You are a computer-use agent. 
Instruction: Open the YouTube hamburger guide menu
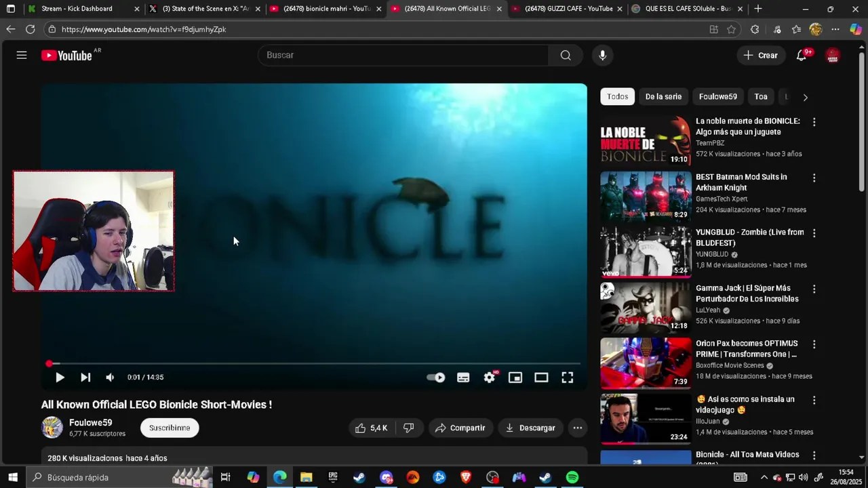coord(22,55)
